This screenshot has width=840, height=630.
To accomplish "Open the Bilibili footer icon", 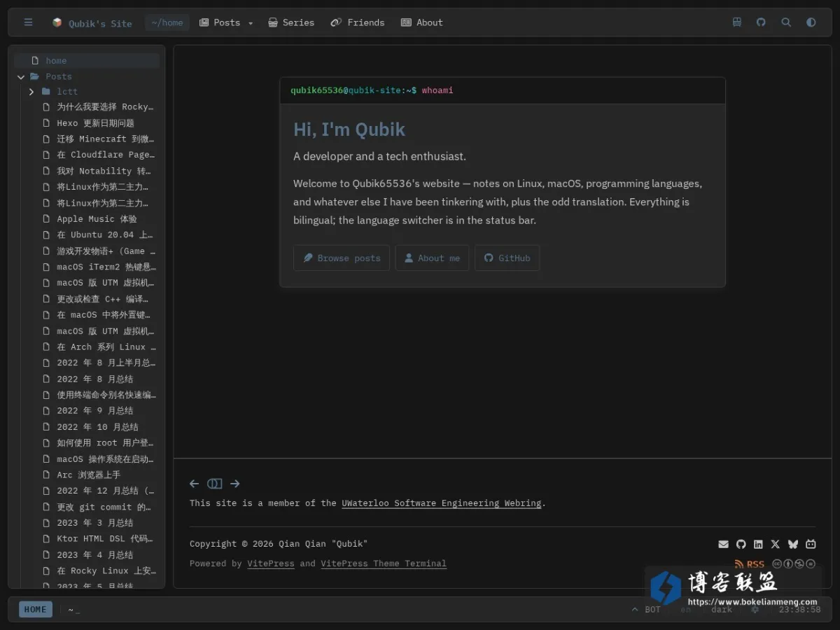I will point(811,544).
